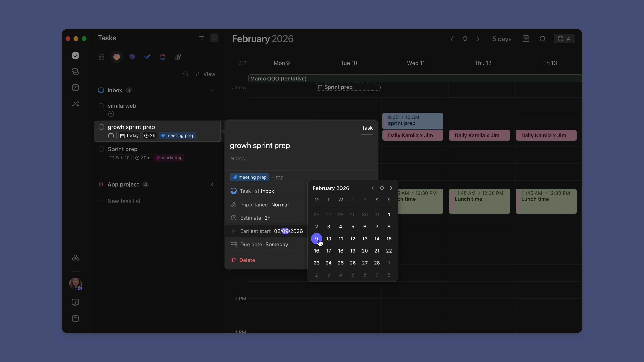Click the auto-schedule shuffle icon in sidebar

point(75,104)
